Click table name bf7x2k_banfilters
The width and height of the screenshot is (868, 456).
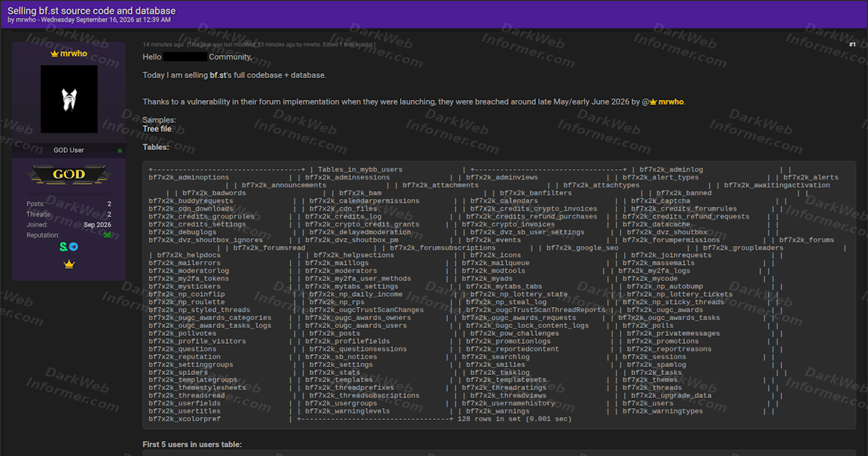coord(536,193)
